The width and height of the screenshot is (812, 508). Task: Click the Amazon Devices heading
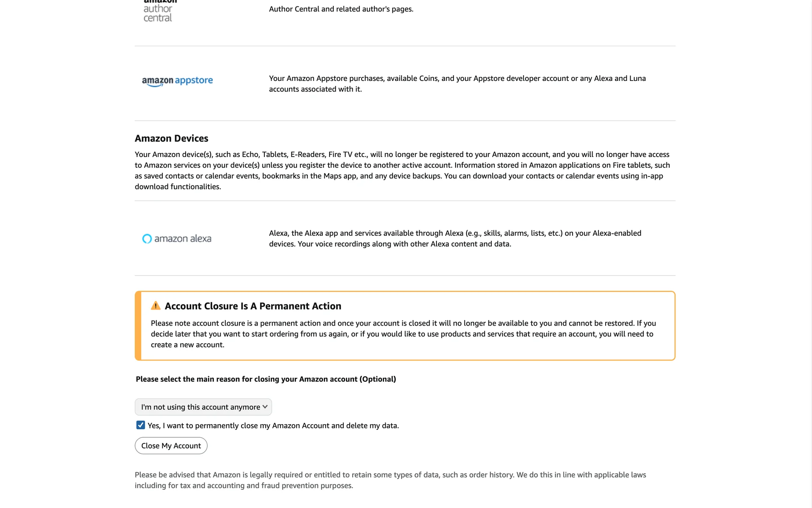171,138
